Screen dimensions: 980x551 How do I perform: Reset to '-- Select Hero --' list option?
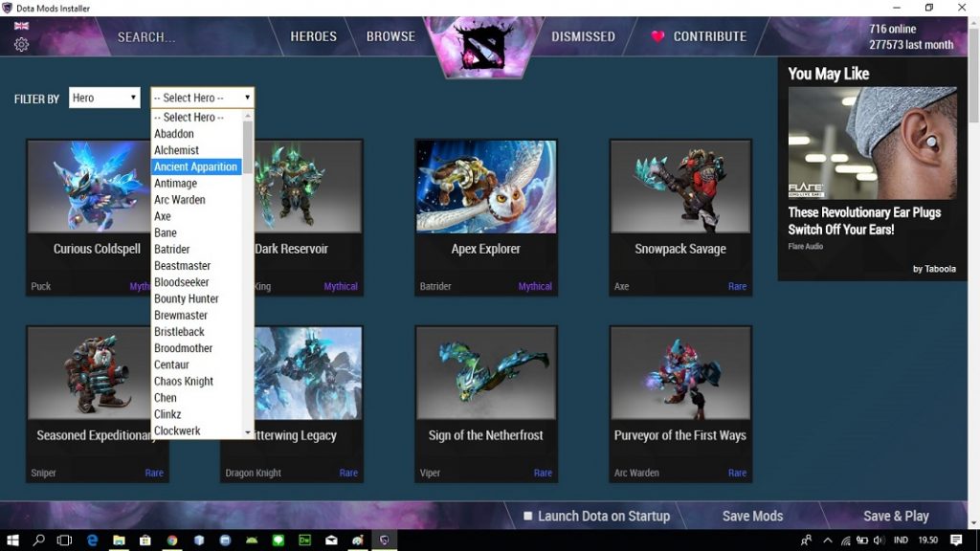click(x=196, y=117)
